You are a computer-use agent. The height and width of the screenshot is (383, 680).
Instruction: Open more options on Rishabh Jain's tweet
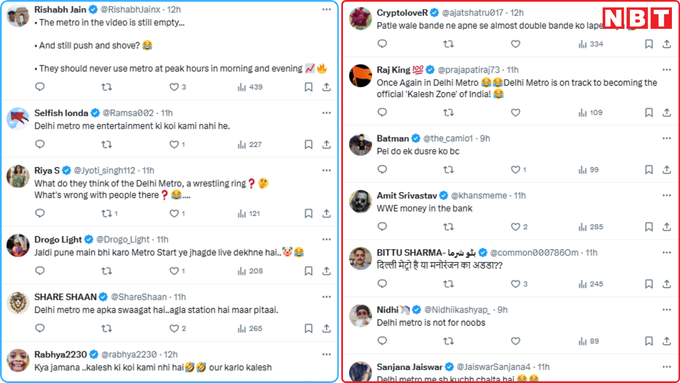[x=327, y=9]
